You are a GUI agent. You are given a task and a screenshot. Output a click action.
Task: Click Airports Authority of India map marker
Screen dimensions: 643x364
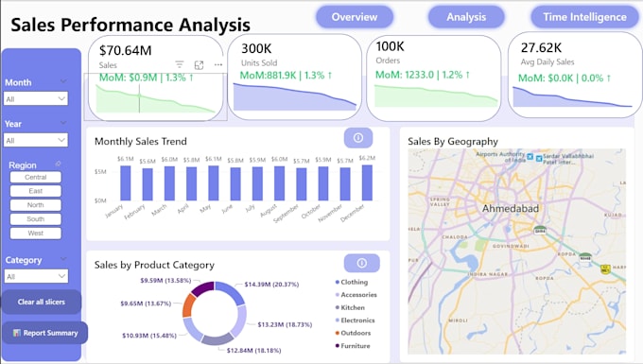pyautogui.click(x=530, y=157)
